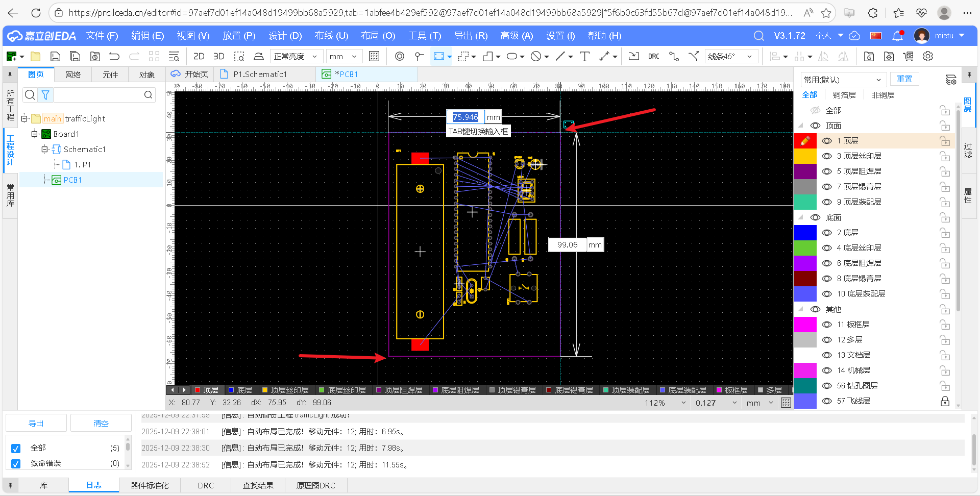Switch to the P1.Schematic1 tab
The image size is (980, 496).
pyautogui.click(x=260, y=75)
